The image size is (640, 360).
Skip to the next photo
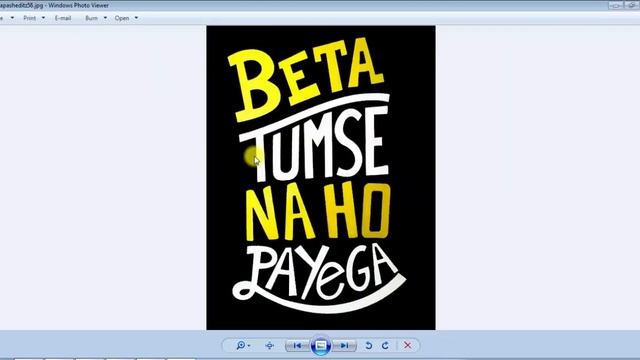[344, 346]
